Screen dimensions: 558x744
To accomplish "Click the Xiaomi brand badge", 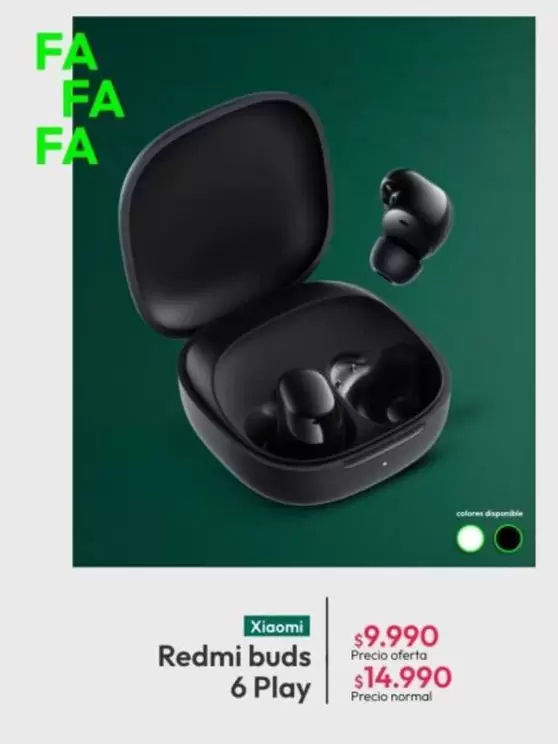I will (x=277, y=627).
